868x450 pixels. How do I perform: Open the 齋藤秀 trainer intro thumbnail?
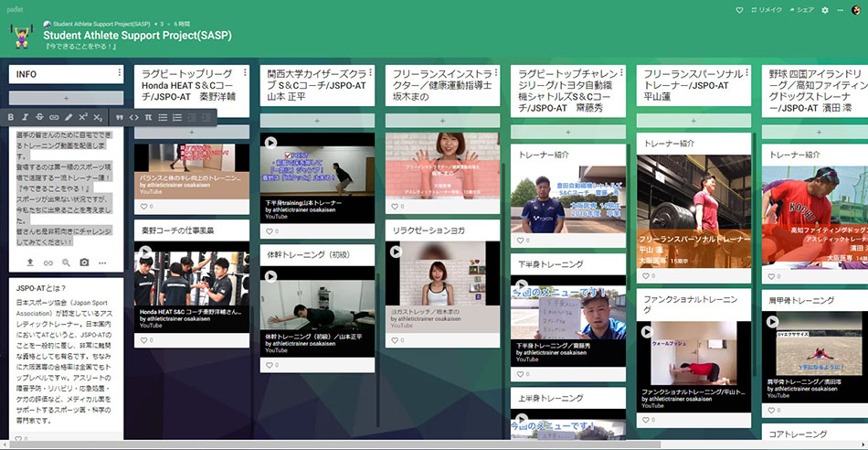(x=568, y=199)
